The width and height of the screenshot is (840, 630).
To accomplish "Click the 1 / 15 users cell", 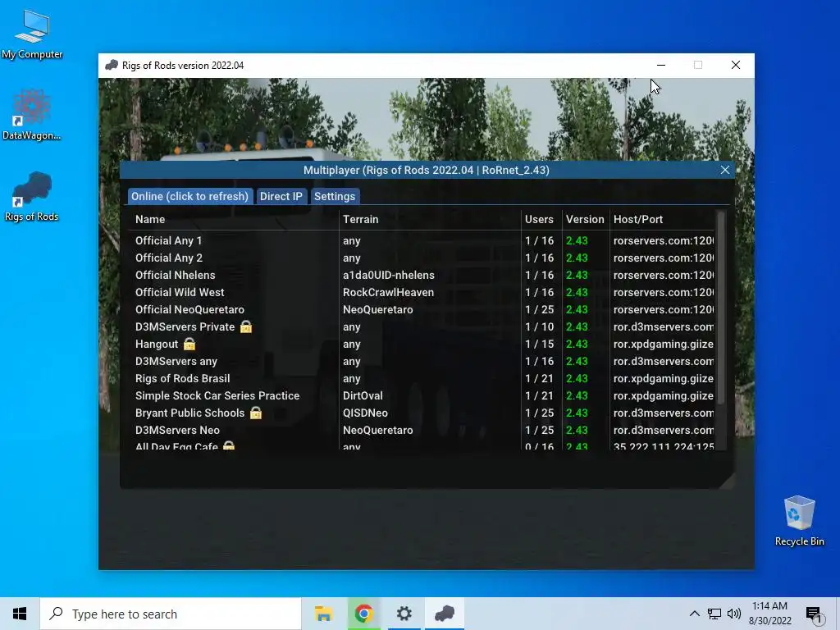I will point(540,344).
